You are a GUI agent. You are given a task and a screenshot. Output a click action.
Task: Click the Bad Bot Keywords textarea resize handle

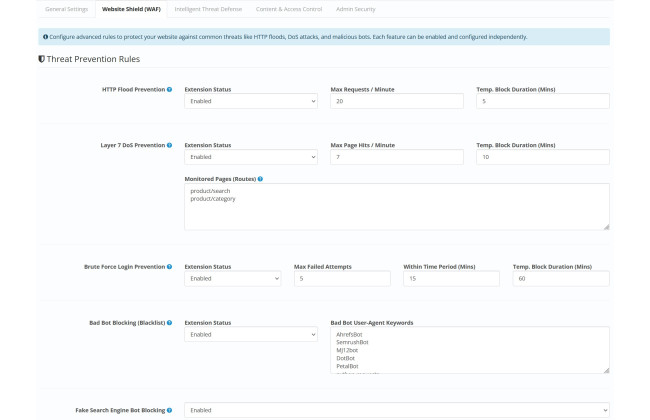606,370
